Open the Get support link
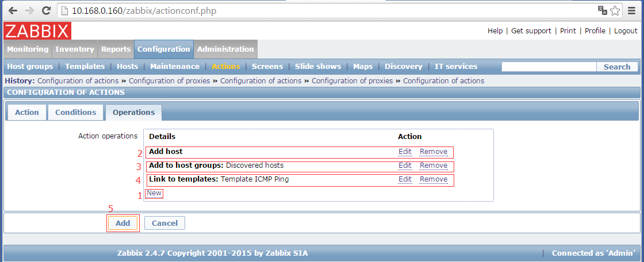644x262 pixels. (x=531, y=31)
